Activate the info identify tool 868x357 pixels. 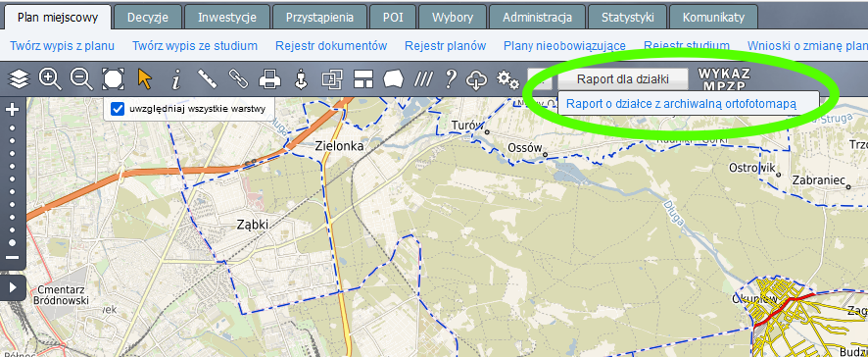coord(176,79)
